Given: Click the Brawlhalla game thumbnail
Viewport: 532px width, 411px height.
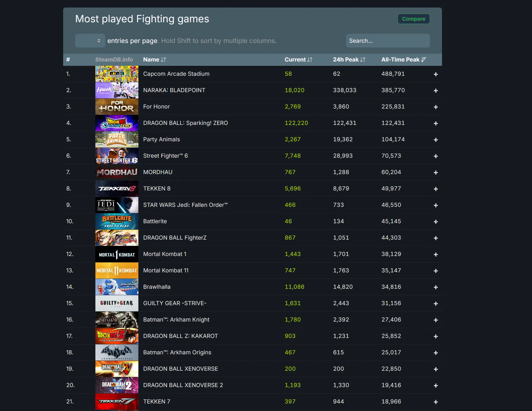Looking at the screenshot, I should (117, 287).
